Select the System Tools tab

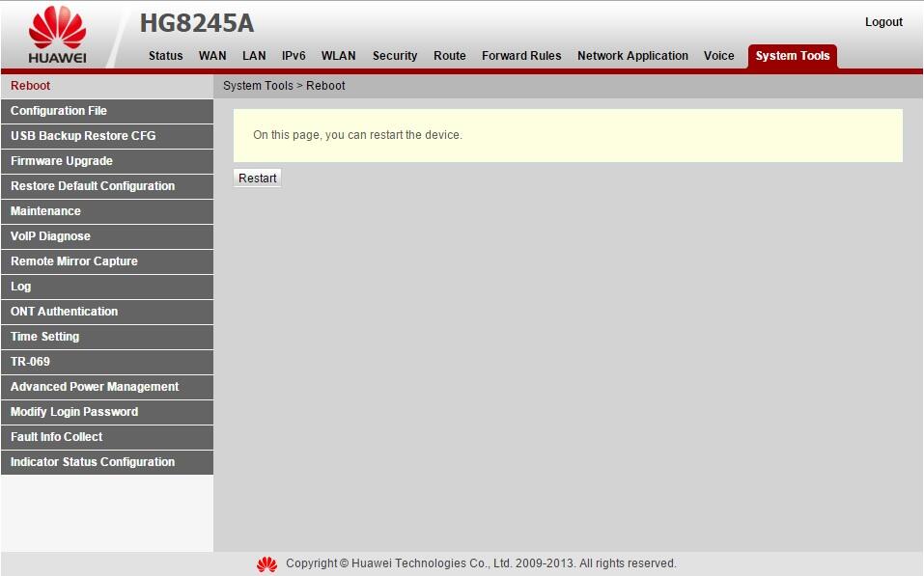pyautogui.click(x=793, y=56)
